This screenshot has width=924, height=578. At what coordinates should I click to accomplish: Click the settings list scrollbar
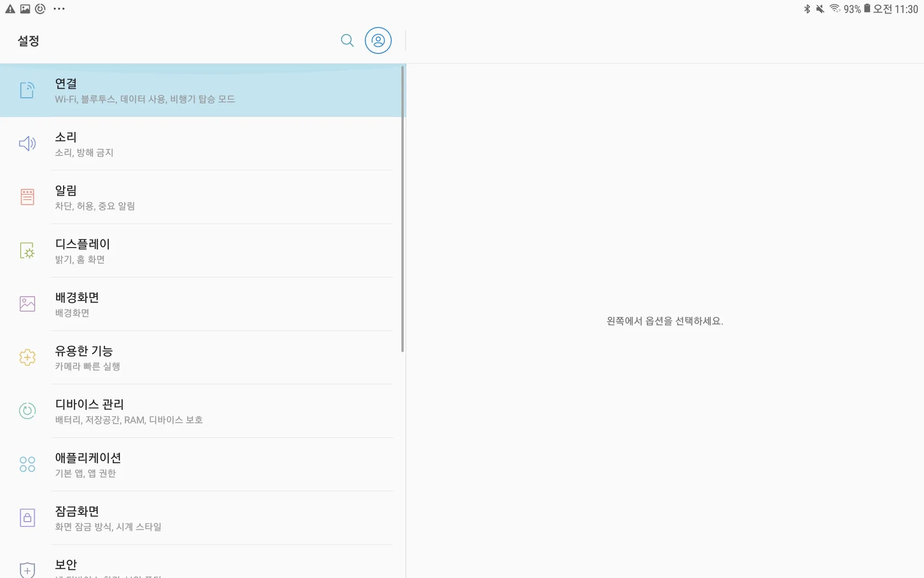402,210
